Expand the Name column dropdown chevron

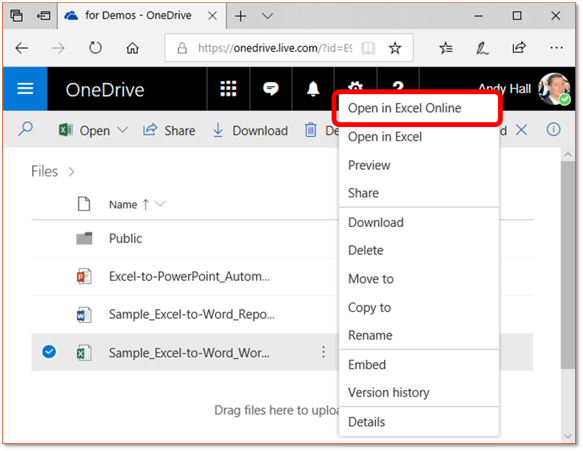point(160,204)
